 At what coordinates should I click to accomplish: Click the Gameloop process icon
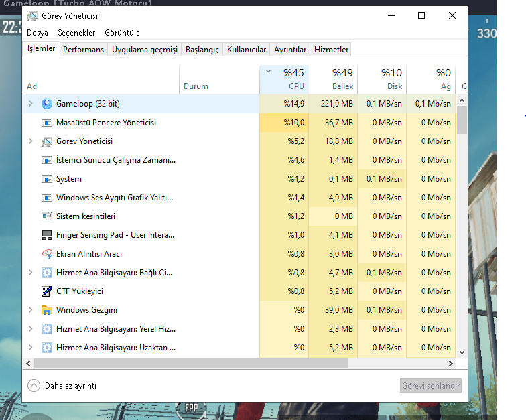47,104
